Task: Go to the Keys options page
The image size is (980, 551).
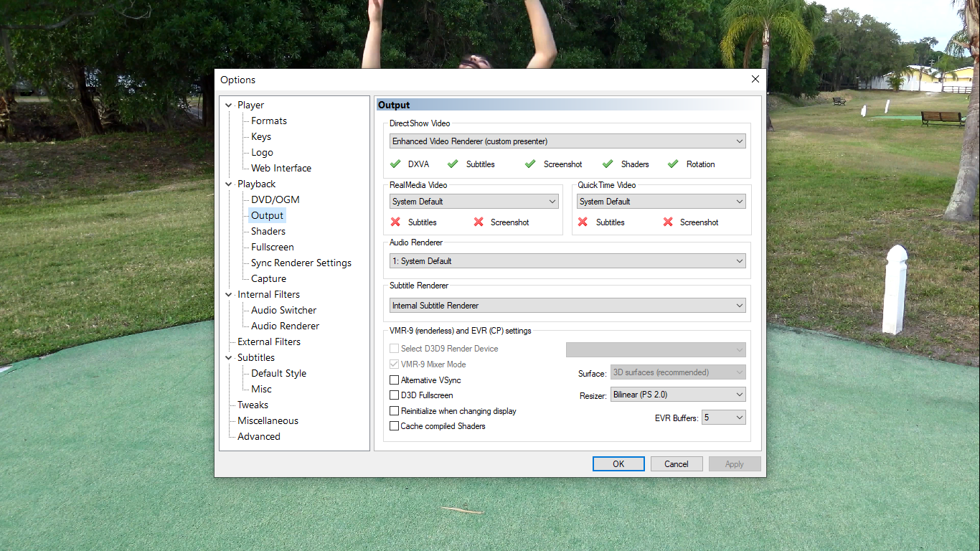Action: coord(261,136)
